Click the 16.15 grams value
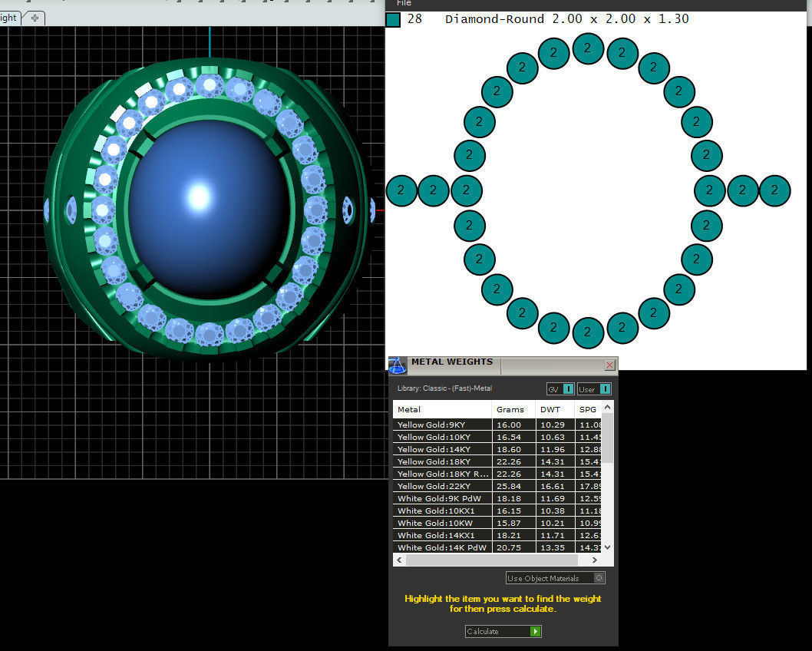This screenshot has width=812, height=651. coord(509,511)
